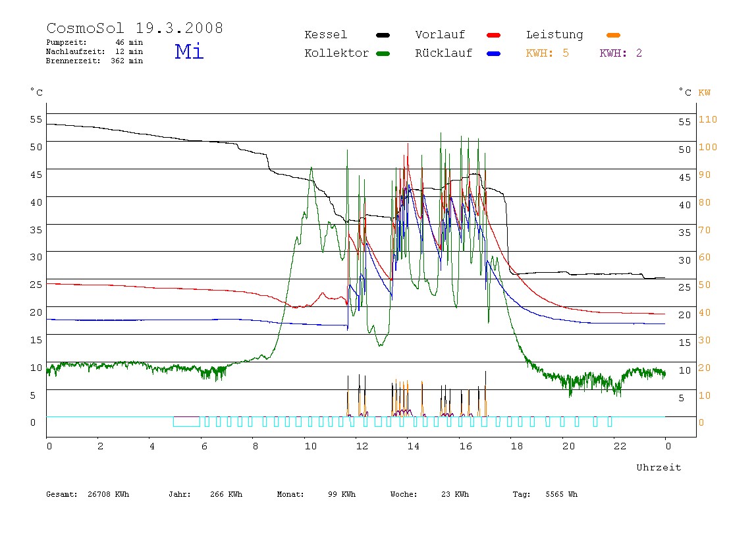Click the "Jahr:" footer label
The height and width of the screenshot is (535, 756).
pos(180,494)
